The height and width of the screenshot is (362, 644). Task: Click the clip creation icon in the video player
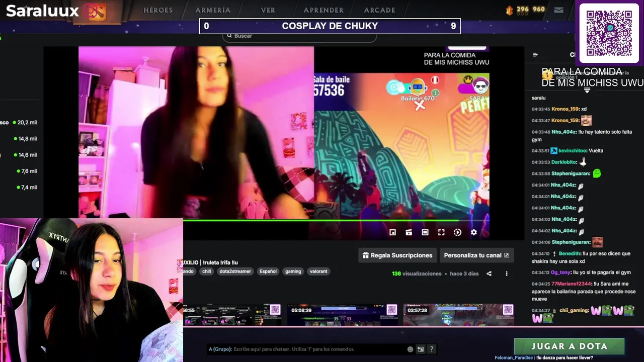(x=409, y=232)
